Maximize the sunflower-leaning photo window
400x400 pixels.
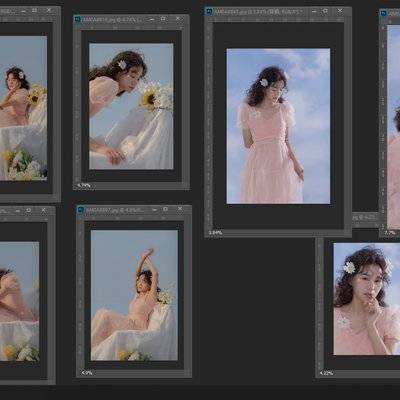click(163, 19)
